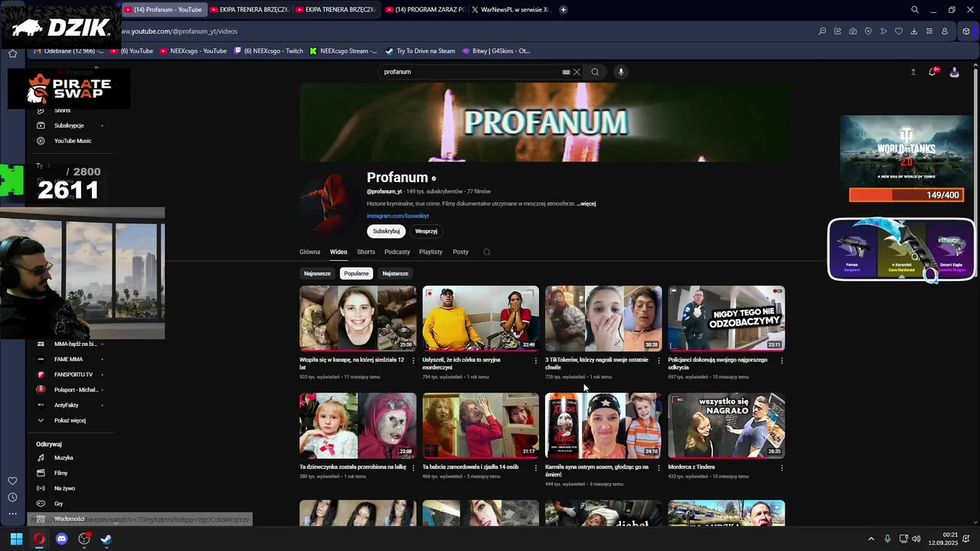
Task: Click the Opera send flow arrow icon
Action: [x=884, y=31]
